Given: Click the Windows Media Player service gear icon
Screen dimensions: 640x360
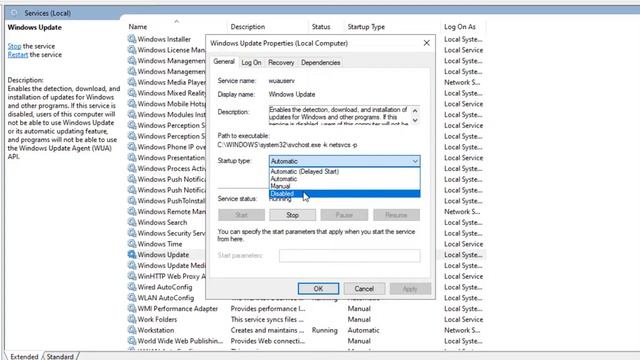Looking at the screenshot, I should [132, 82].
